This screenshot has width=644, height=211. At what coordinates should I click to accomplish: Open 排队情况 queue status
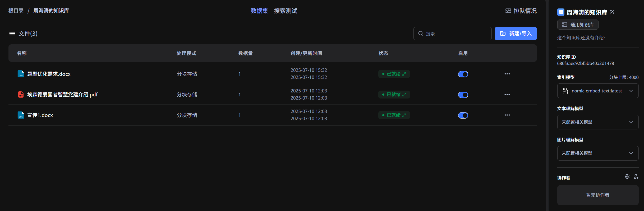click(521, 11)
